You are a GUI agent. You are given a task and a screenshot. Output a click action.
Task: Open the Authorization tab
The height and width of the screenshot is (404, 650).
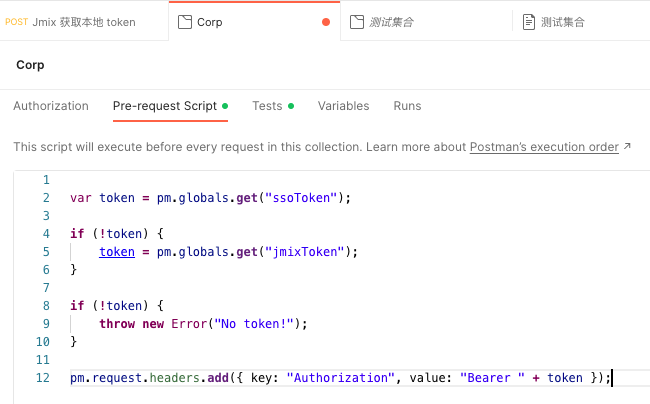point(51,106)
